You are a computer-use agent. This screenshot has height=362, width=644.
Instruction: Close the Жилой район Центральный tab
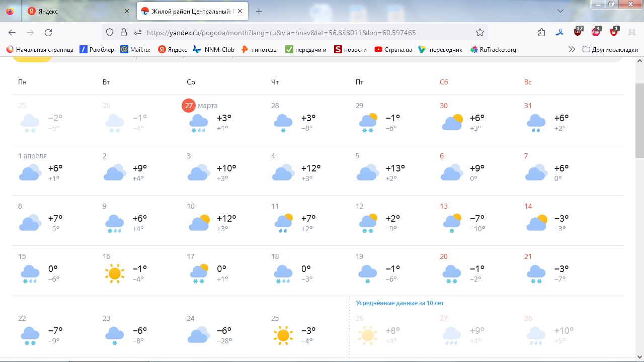pyautogui.click(x=240, y=11)
